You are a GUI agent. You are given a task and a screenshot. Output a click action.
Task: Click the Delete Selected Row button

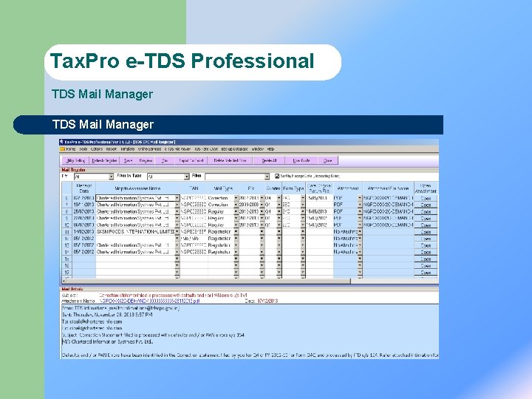point(230,160)
